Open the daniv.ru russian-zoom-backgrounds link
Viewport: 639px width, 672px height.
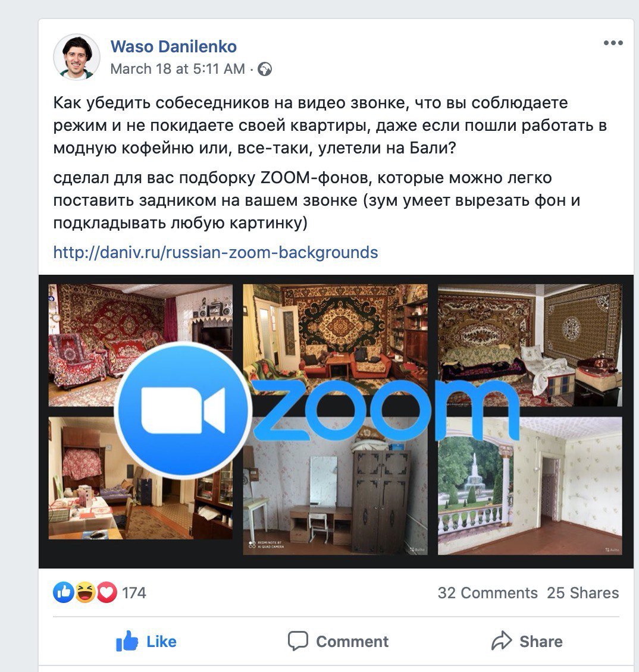(x=216, y=252)
